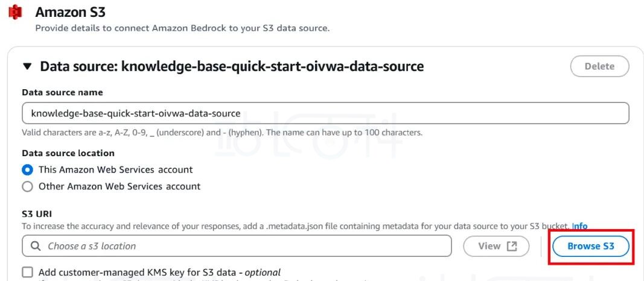Click the This Amazon Web Services account label

pos(115,170)
